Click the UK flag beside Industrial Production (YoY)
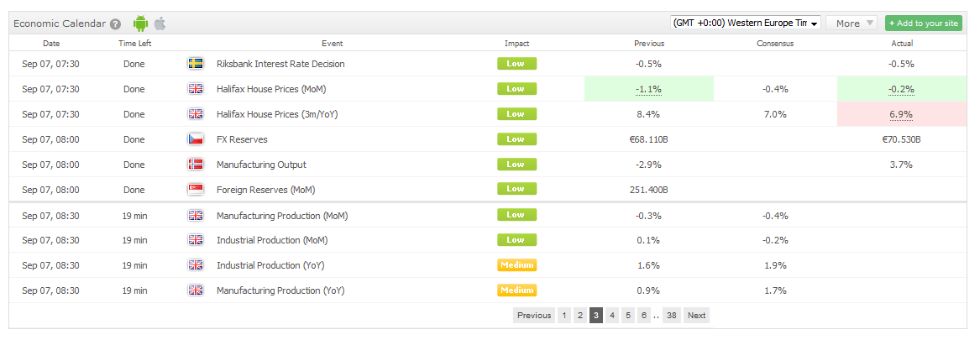 [x=196, y=265]
